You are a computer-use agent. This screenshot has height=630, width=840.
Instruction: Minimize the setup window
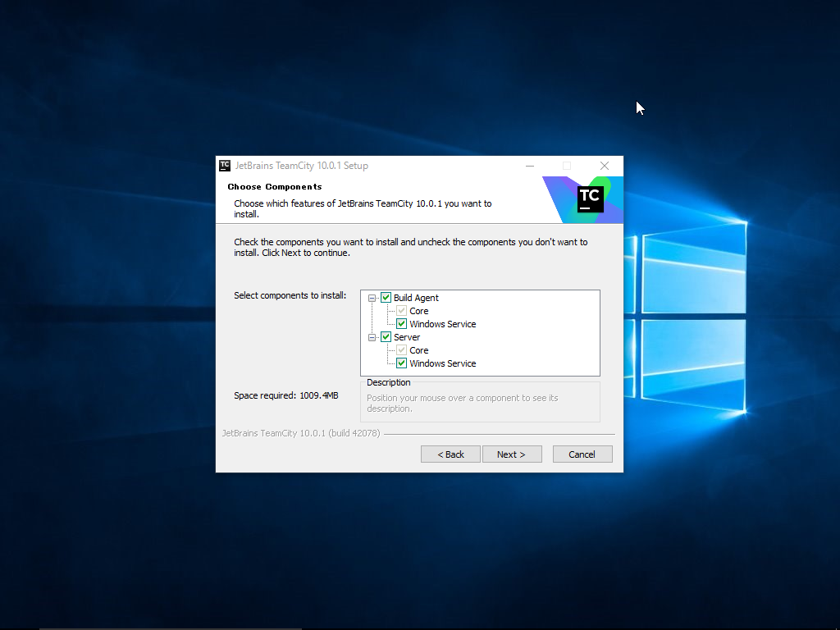coord(530,166)
